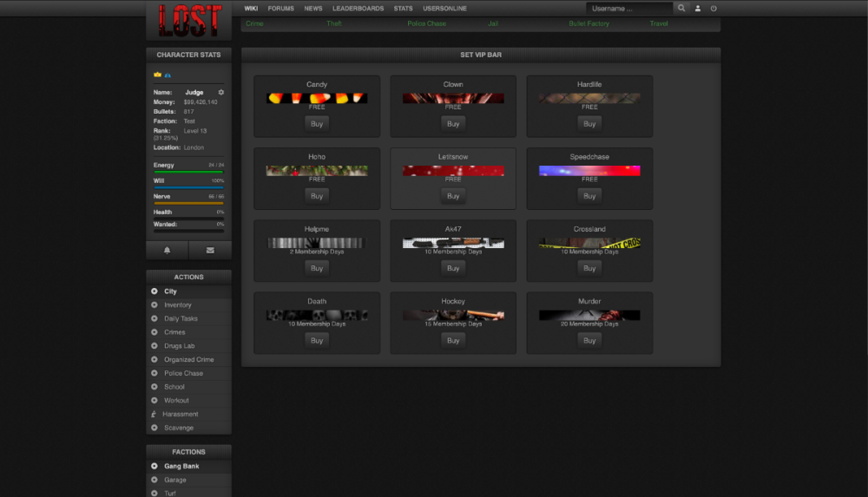Buy the Murder VIP bar

589,341
